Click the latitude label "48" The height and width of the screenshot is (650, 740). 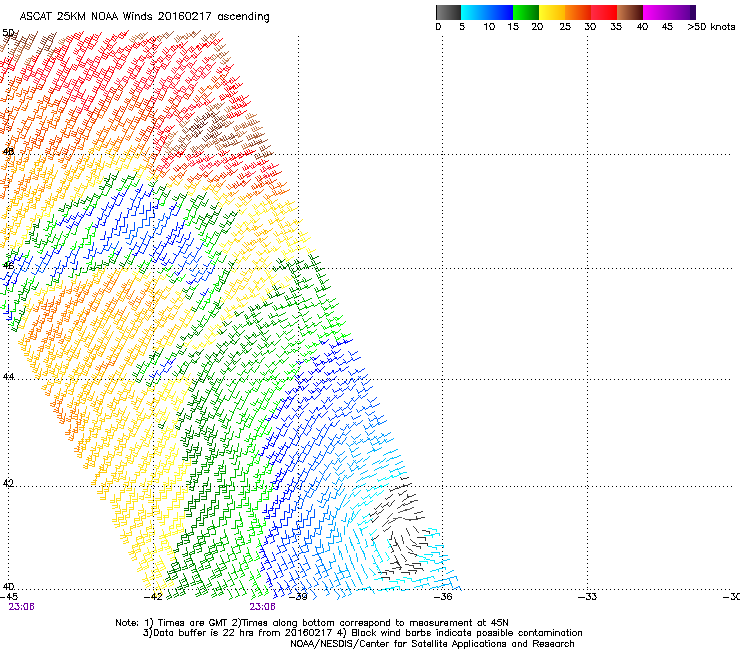(x=8, y=152)
